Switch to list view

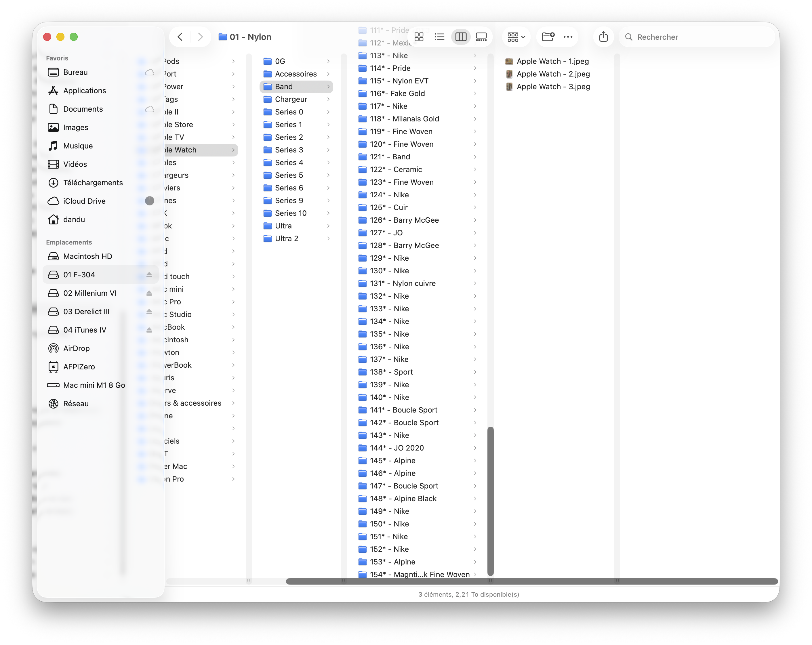[439, 37]
